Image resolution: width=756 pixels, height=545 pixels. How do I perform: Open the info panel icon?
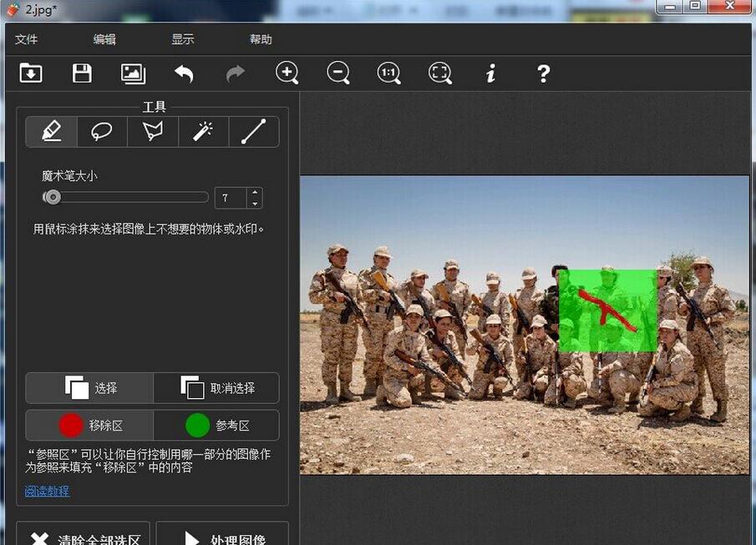point(491,73)
